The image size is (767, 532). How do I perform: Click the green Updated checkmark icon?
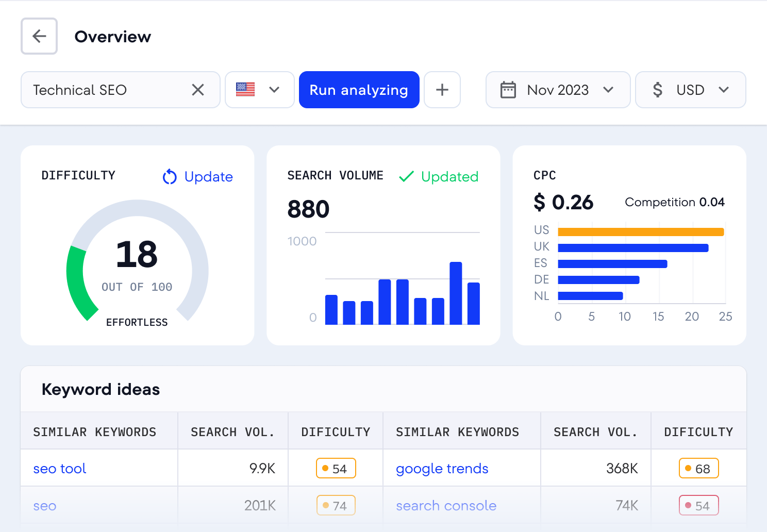tap(406, 177)
